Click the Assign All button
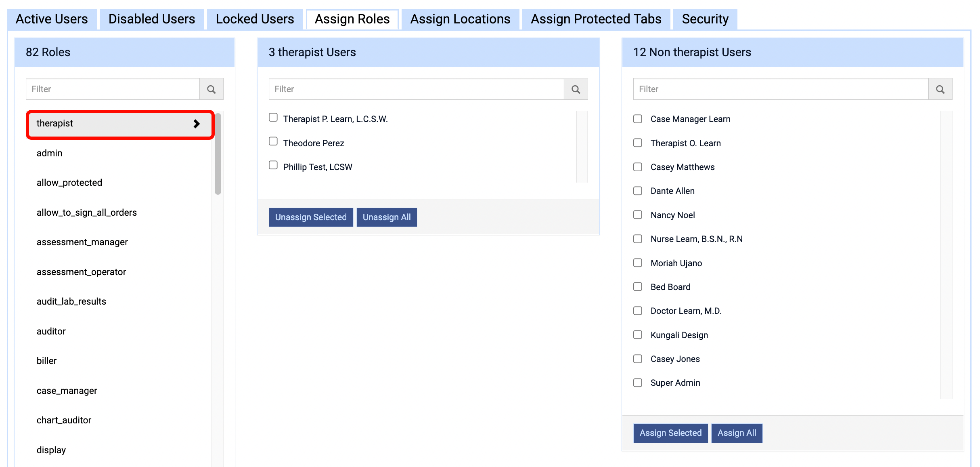The image size is (980, 467). (737, 433)
